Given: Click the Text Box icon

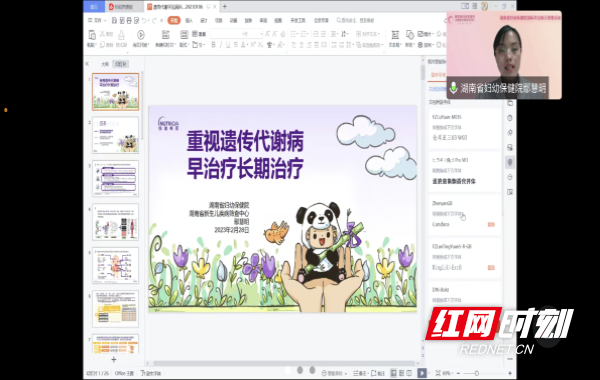Looking at the screenshot, I should tap(395, 35).
